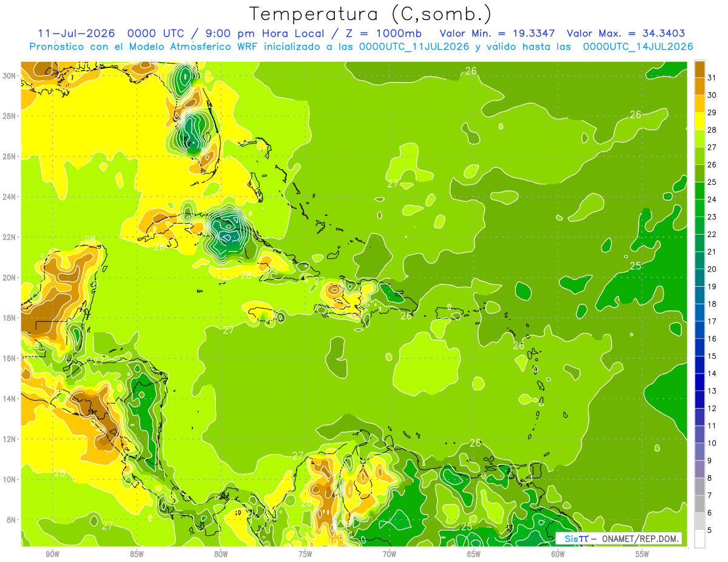Screen dimensions: 728x562
Task: Click the color scale value '21'
Action: [712, 252]
